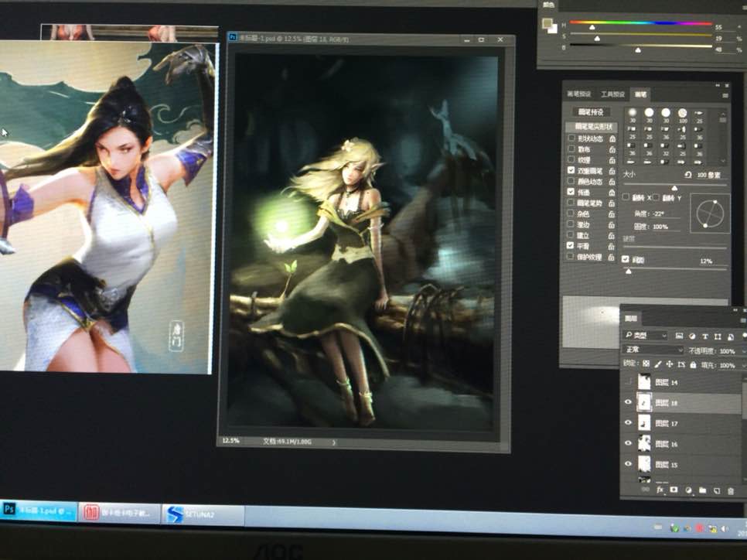The height and width of the screenshot is (560, 747).
Task: Click the artboard nesting lock icon
Action: click(681, 364)
